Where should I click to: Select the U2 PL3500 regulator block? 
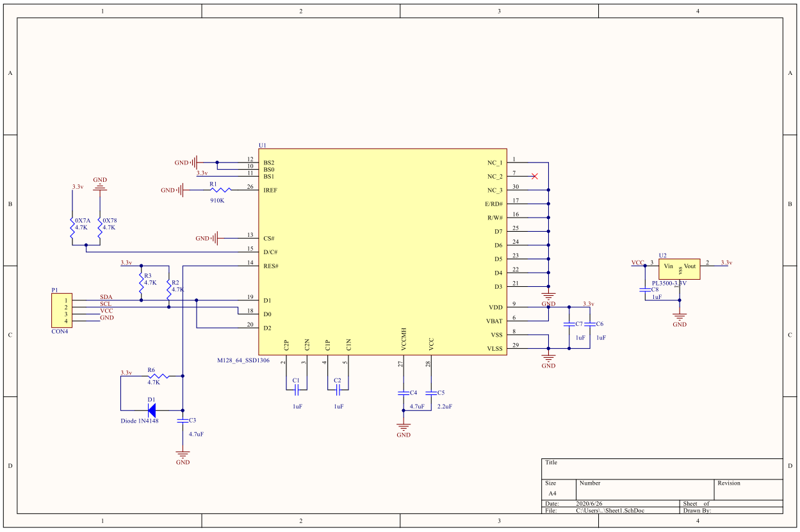point(679,269)
